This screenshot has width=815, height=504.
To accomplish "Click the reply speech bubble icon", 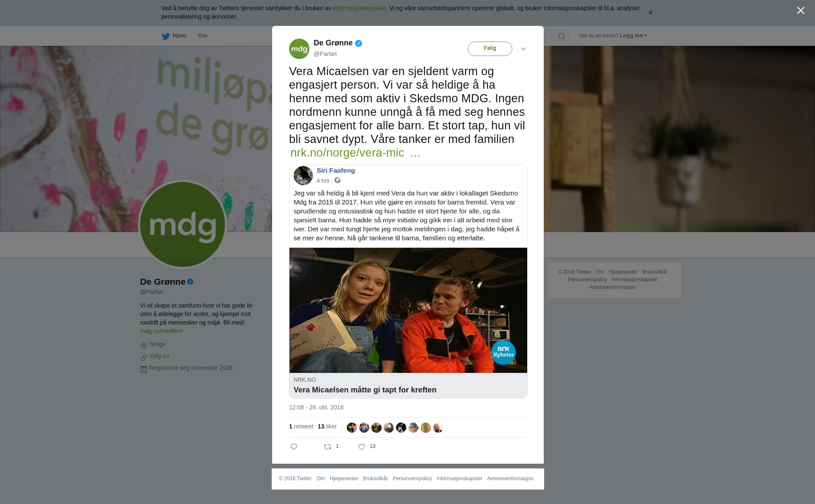I will (294, 447).
